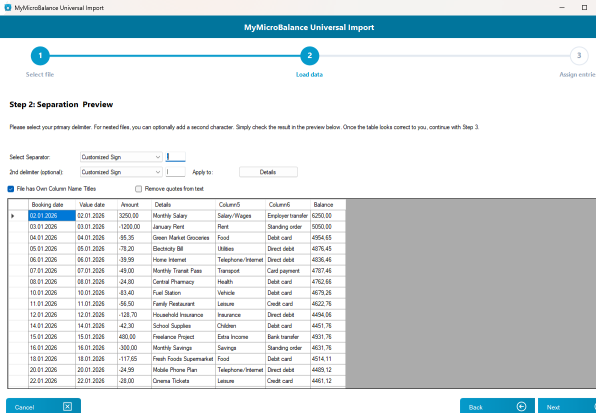Click the Select Separator custom sign field
This screenshot has width=596, height=413.
(176, 157)
